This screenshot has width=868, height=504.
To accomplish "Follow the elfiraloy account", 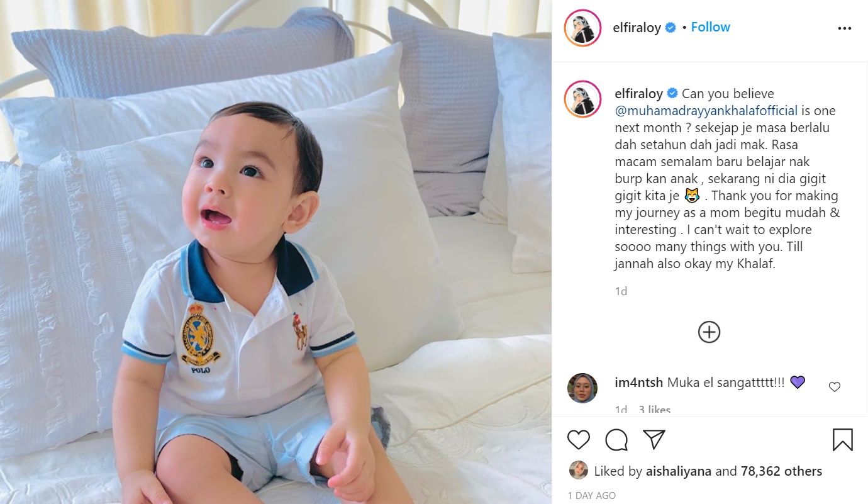I will pyautogui.click(x=710, y=27).
